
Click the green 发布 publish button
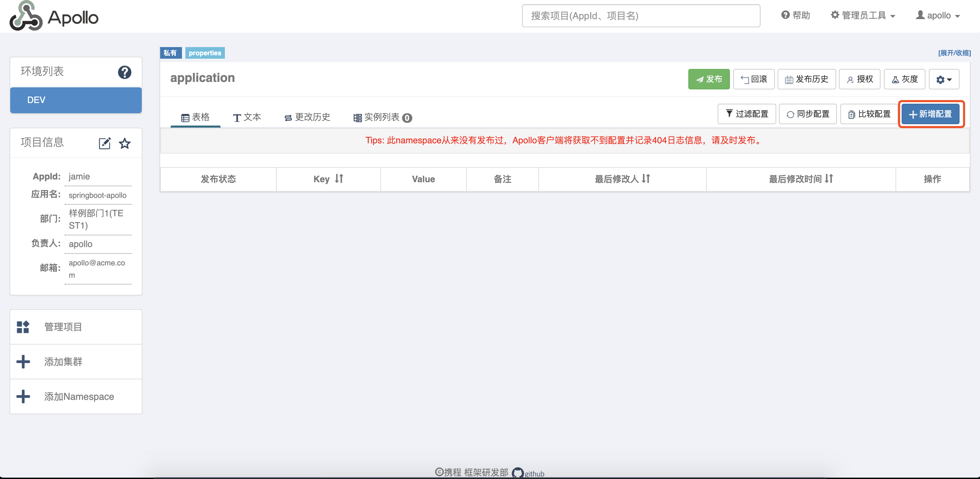[708, 79]
